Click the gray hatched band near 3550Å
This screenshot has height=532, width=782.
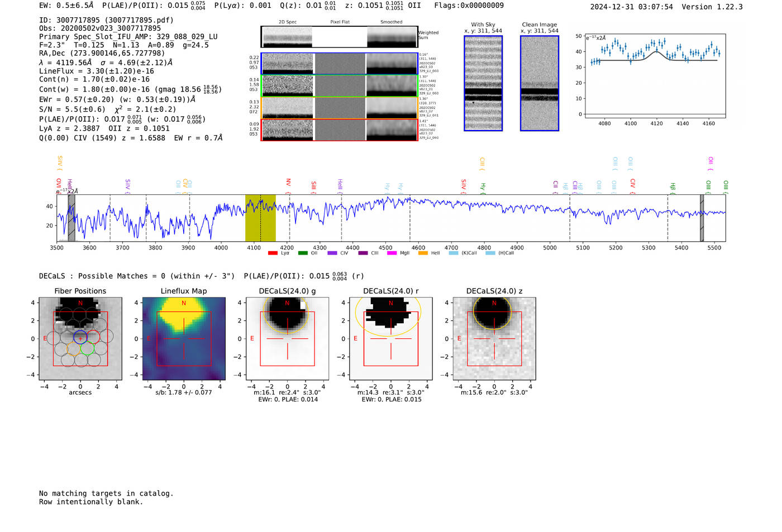click(71, 218)
